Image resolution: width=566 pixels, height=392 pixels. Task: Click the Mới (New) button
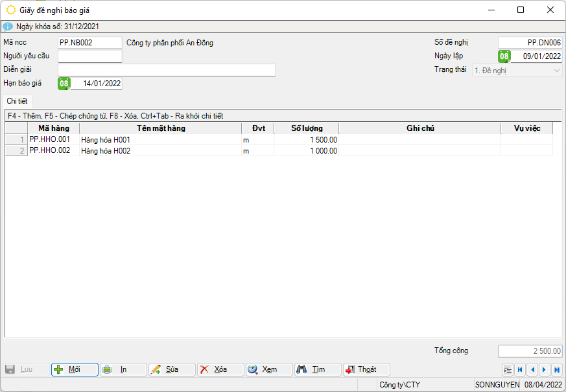click(75, 369)
